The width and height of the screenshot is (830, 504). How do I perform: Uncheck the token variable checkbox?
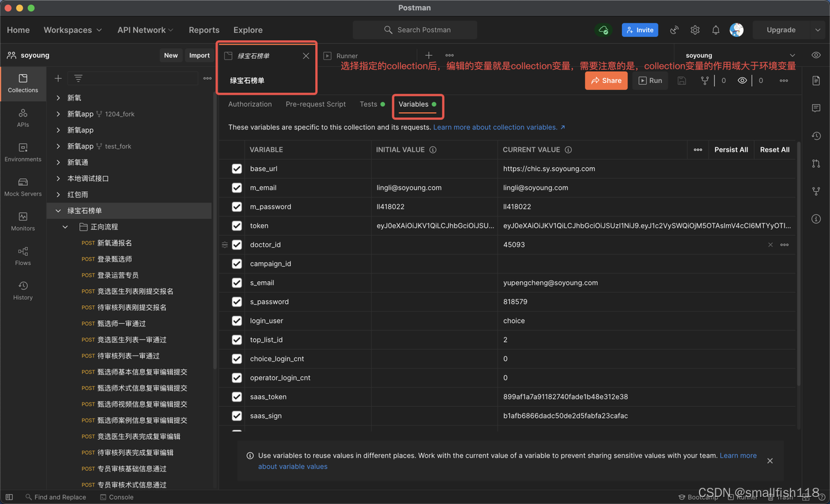click(x=237, y=225)
